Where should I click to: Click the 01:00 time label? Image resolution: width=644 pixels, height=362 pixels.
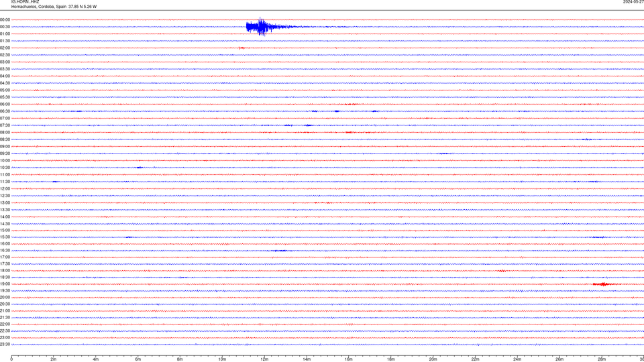pos(5,34)
